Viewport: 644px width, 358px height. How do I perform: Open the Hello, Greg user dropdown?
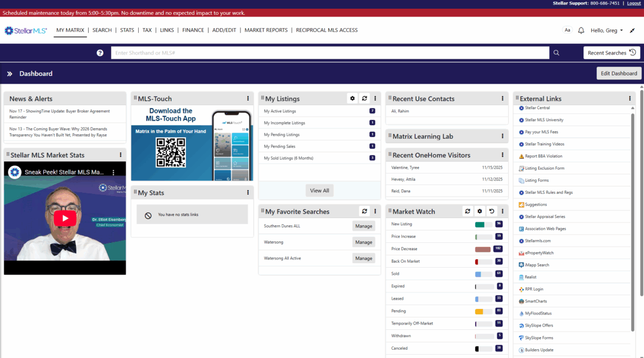[607, 30]
